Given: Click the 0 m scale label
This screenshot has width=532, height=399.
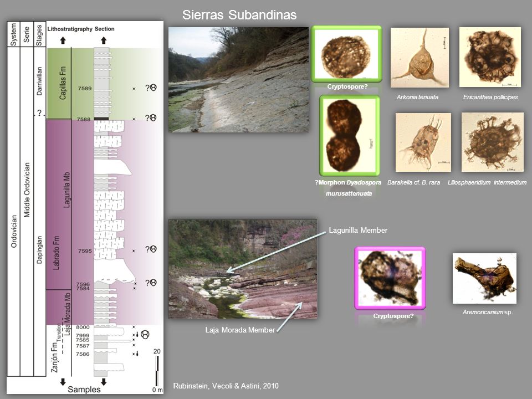Looking at the screenshot, I should coord(157,390).
